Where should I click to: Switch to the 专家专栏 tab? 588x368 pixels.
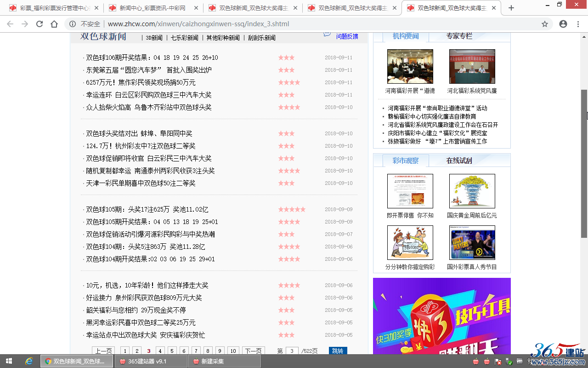tap(459, 36)
